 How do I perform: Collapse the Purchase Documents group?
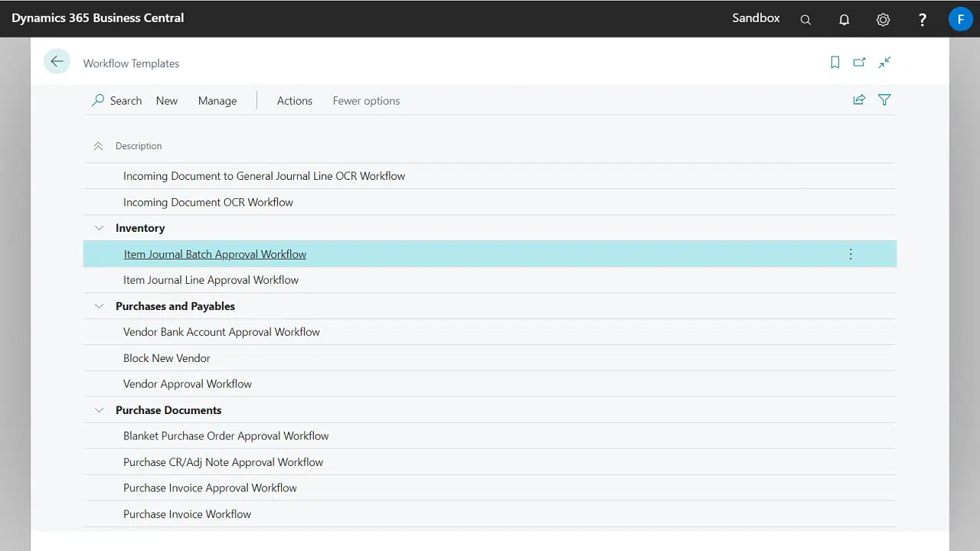[99, 410]
